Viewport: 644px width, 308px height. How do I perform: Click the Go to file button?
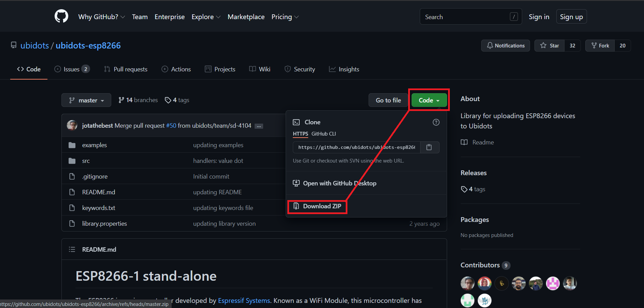tap(388, 100)
